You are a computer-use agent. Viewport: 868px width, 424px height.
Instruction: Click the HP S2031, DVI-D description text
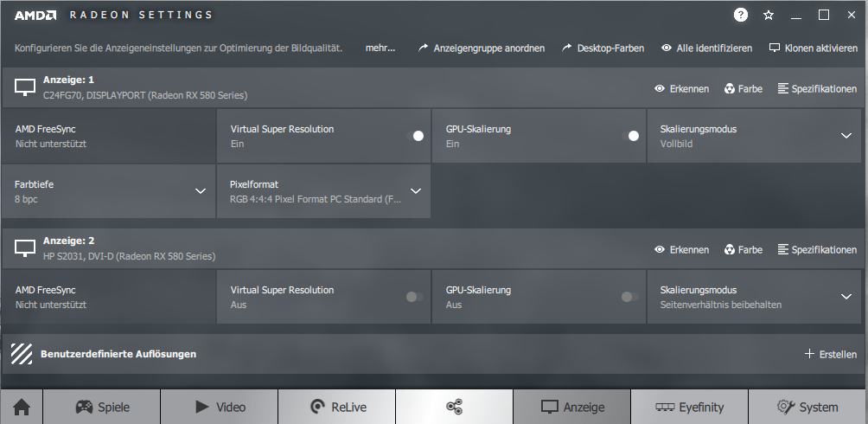pyautogui.click(x=129, y=256)
